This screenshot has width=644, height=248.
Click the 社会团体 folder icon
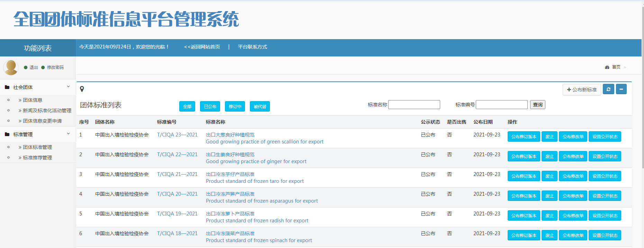(x=7, y=87)
